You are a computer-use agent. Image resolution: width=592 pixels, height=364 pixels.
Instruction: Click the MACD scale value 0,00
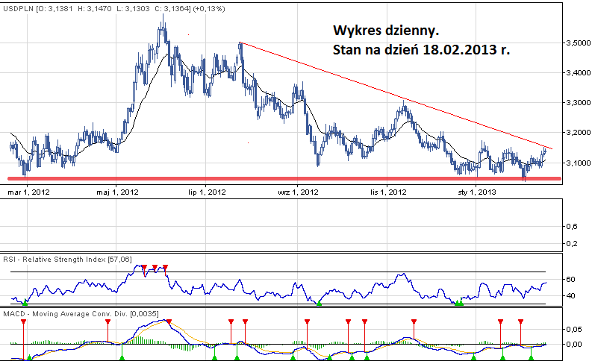(x=574, y=344)
